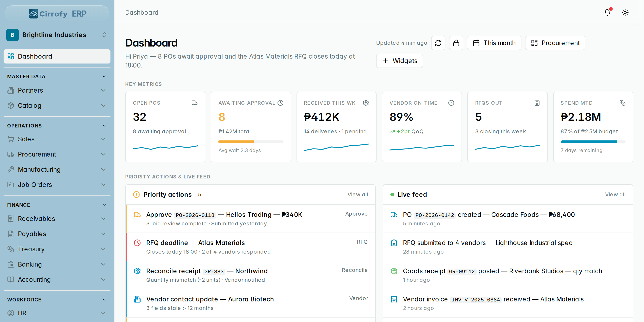This screenshot has height=322, width=644.
Task: Select Dashboard in the sidebar
Action: pyautogui.click(x=57, y=56)
